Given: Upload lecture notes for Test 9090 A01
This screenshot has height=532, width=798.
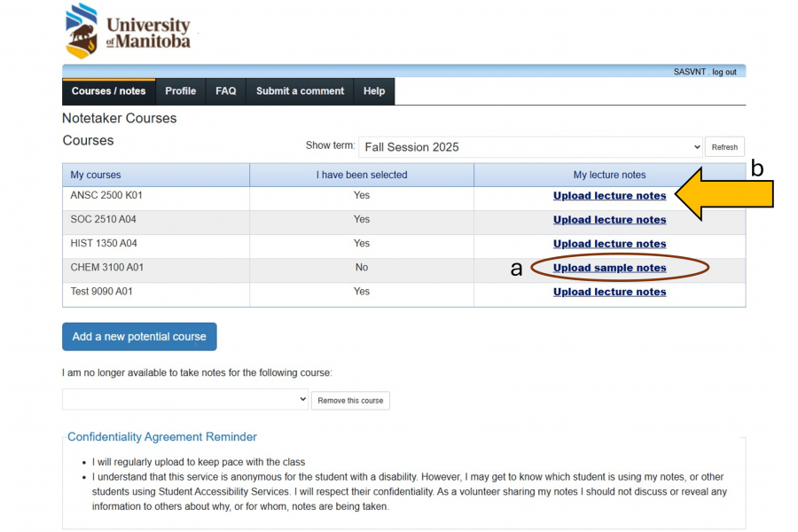Looking at the screenshot, I should 609,291.
